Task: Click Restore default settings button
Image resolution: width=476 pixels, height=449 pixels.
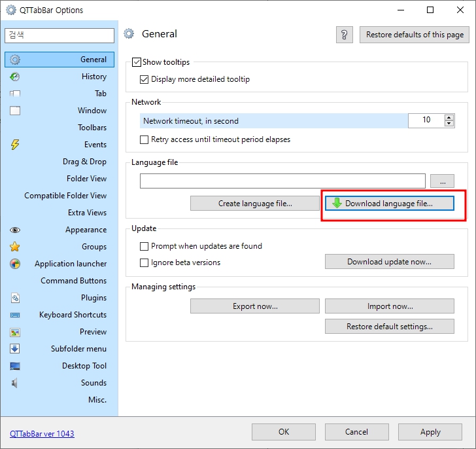Action: point(390,326)
